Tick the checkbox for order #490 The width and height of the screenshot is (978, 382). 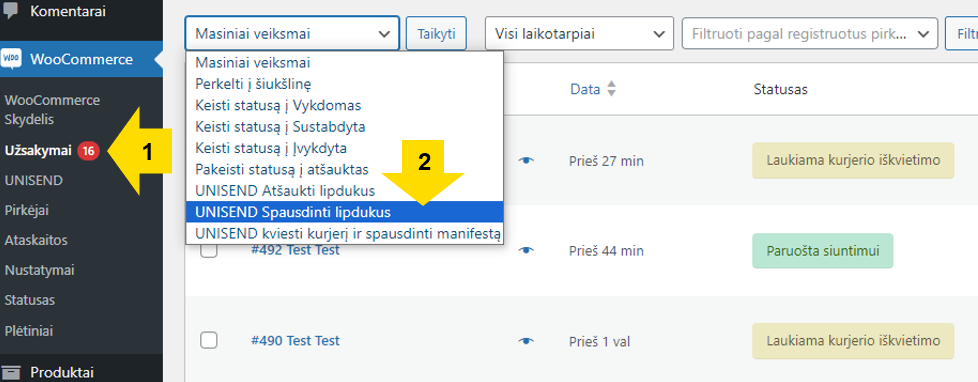[x=208, y=340]
